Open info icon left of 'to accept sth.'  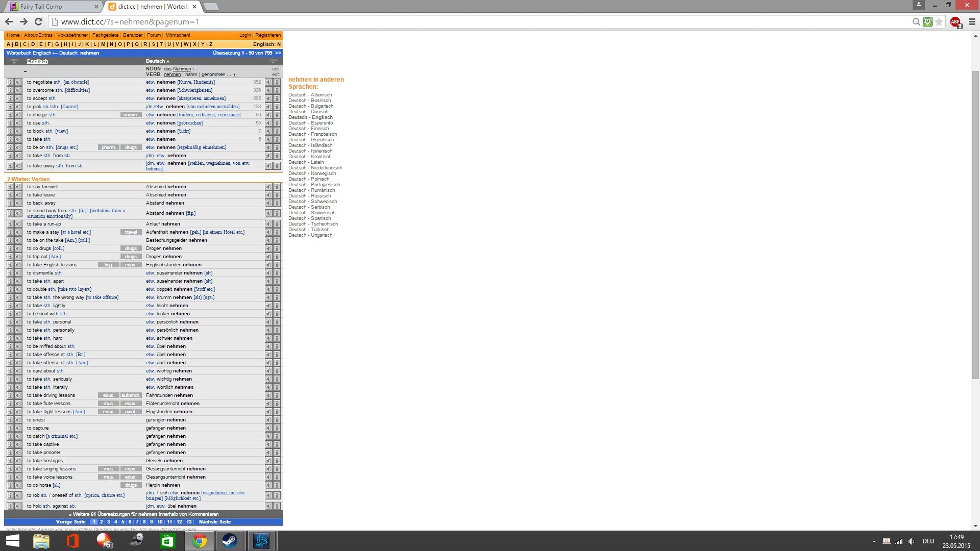coord(10,98)
